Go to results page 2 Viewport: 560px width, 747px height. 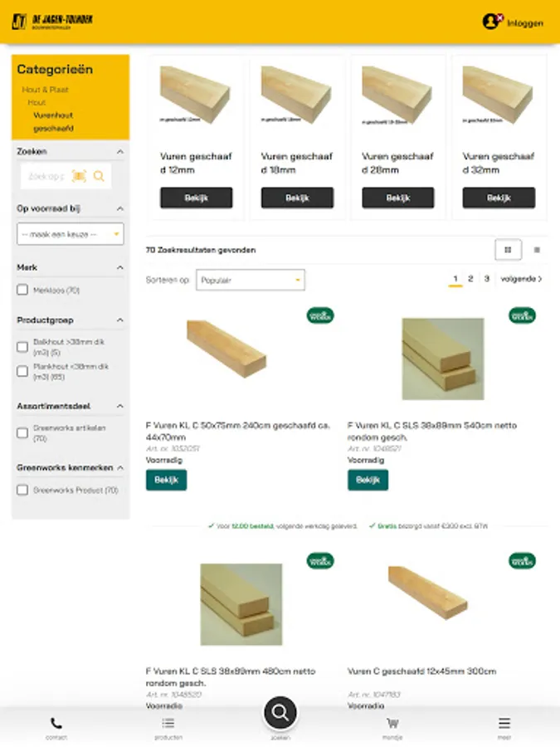(470, 279)
